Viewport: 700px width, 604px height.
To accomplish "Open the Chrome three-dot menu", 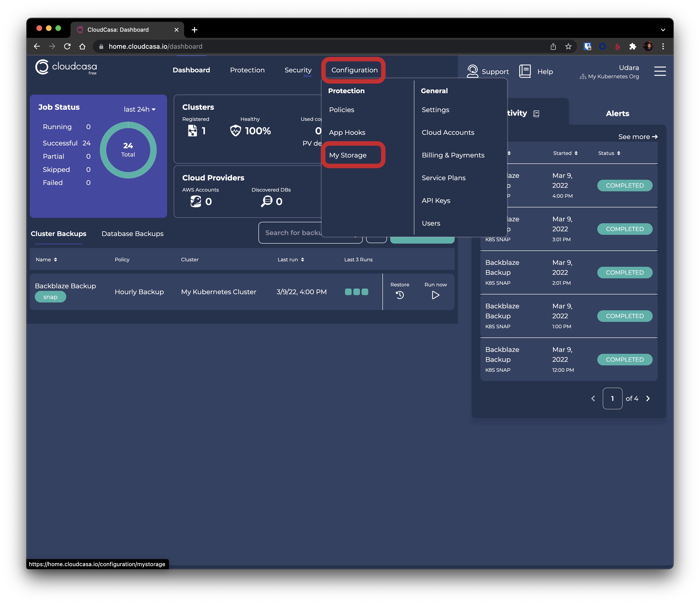I will click(x=663, y=47).
